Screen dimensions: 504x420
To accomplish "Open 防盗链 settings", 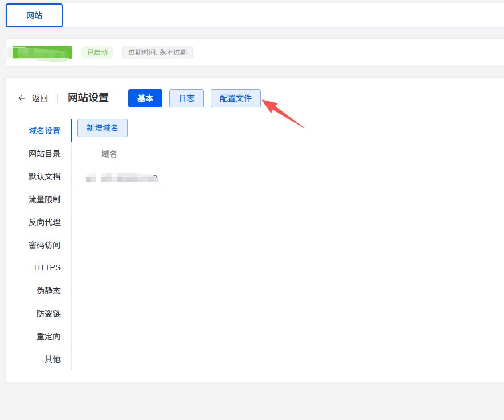I will point(49,314).
